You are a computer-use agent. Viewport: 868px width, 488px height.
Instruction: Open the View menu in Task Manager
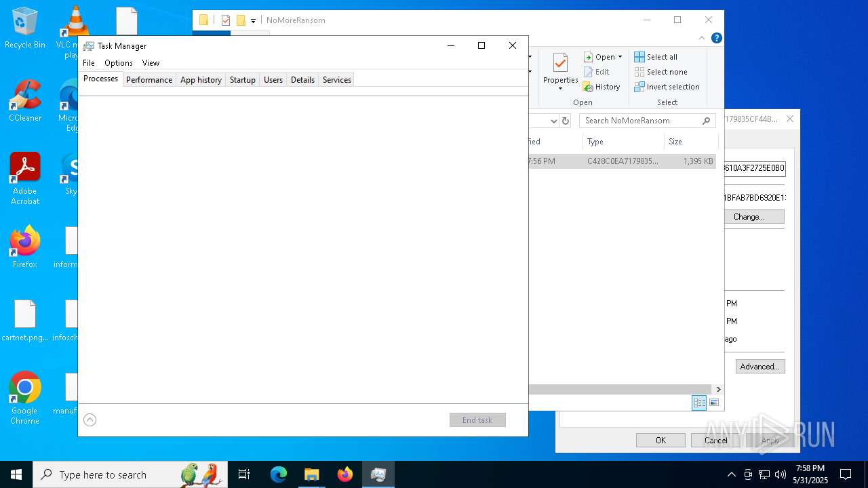click(151, 63)
